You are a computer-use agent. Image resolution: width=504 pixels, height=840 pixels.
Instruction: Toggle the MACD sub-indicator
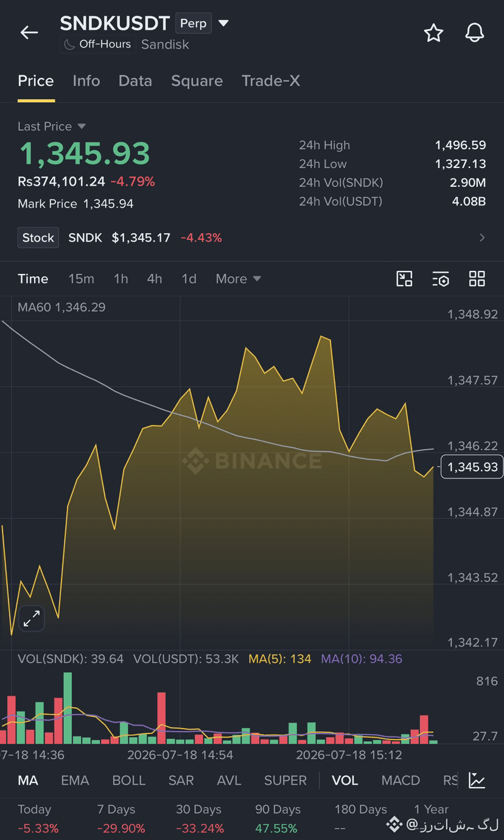click(401, 780)
